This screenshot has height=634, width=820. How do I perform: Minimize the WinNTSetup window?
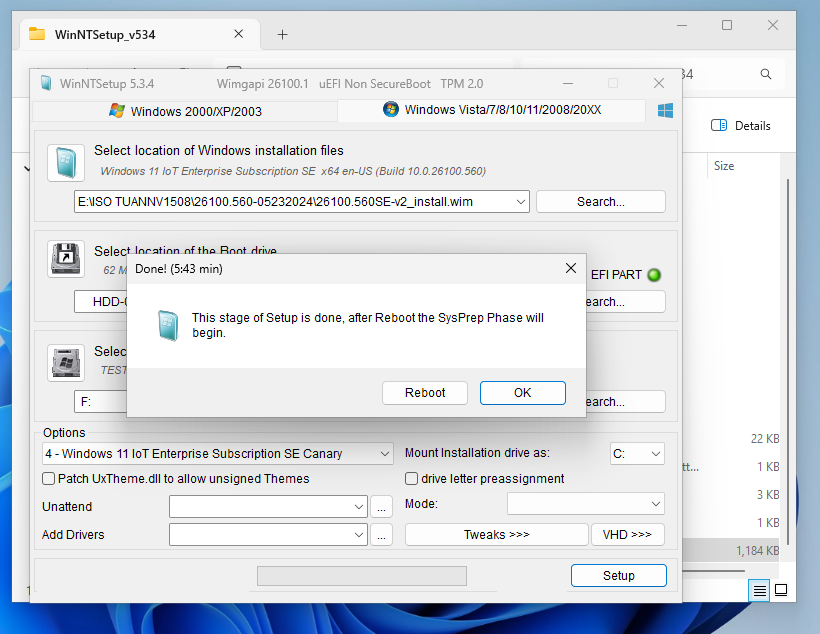point(568,83)
